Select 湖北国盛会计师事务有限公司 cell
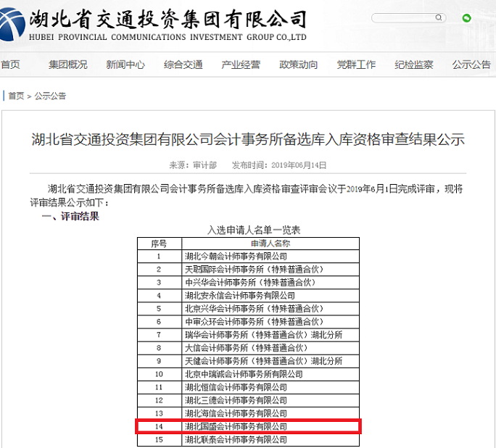The image size is (496, 448). click(270, 426)
